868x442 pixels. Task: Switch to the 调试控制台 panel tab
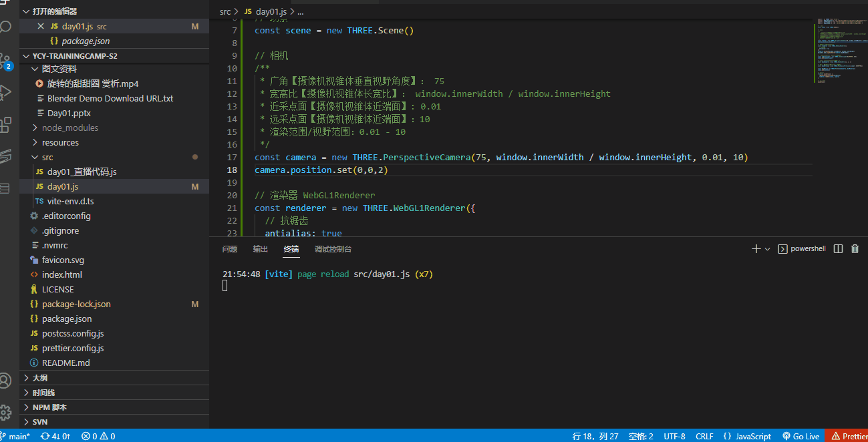[x=333, y=249]
